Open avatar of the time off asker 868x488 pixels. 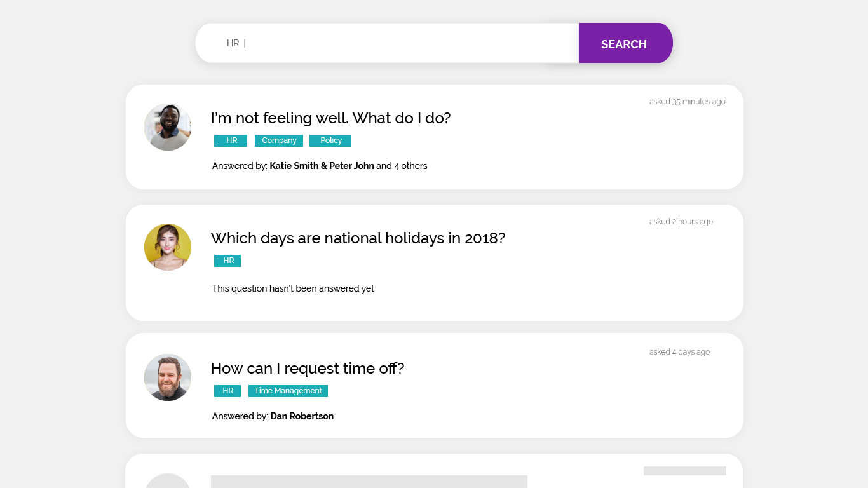point(168,377)
